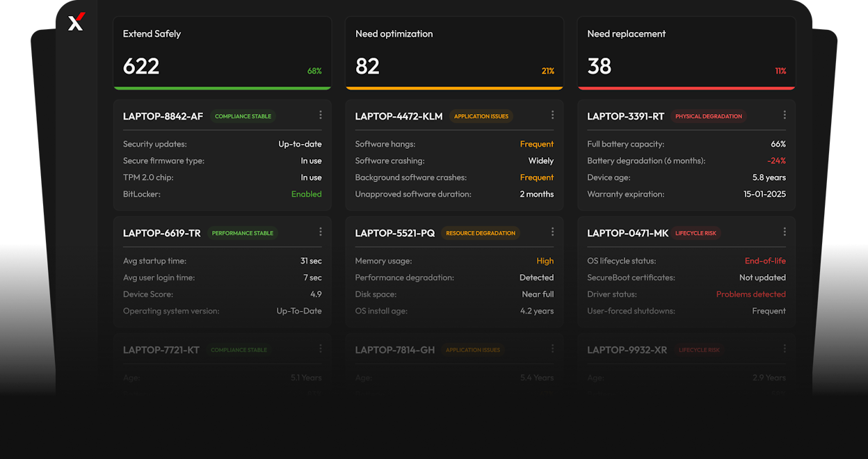Open the three-dot menu for LAPTOP-4472-KLM
The height and width of the screenshot is (459, 868).
pos(553,115)
